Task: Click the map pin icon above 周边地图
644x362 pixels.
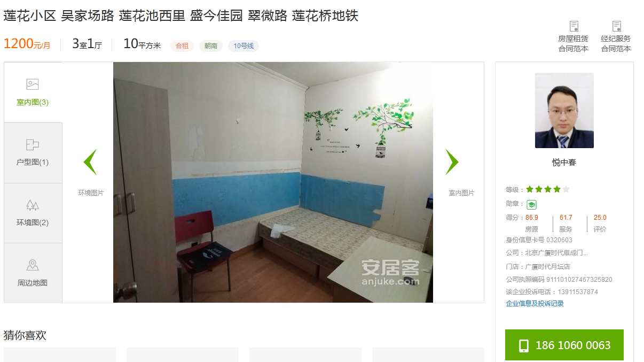Action: click(x=33, y=265)
